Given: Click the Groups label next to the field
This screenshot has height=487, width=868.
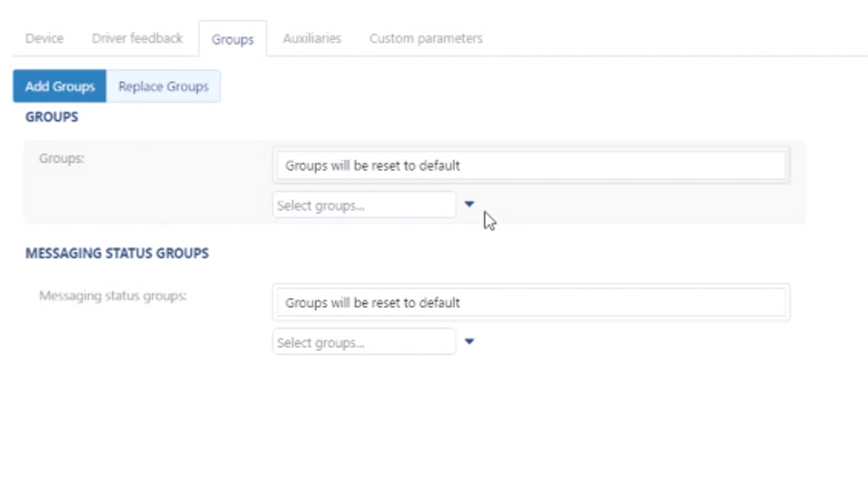Looking at the screenshot, I should [x=60, y=159].
